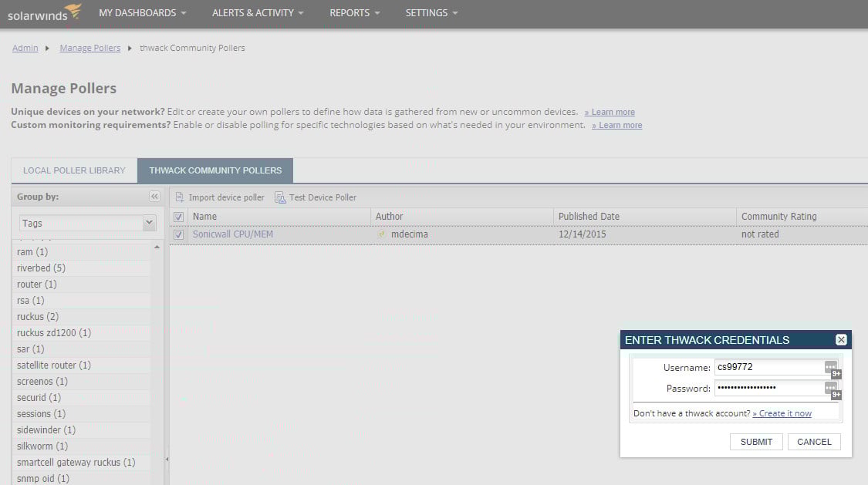This screenshot has width=868, height=485.
Task: Select the riverbed (5) tag
Action: click(x=81, y=268)
